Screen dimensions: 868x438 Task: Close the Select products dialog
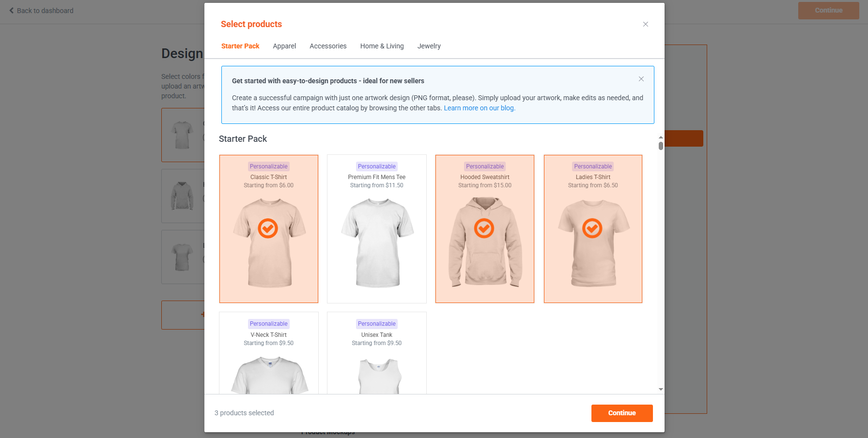tap(645, 24)
